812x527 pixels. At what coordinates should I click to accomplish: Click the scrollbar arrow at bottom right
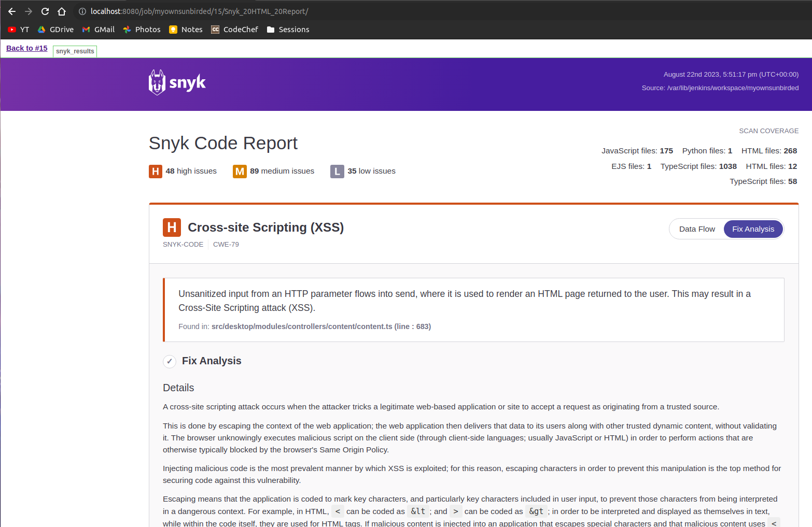[x=807, y=523]
